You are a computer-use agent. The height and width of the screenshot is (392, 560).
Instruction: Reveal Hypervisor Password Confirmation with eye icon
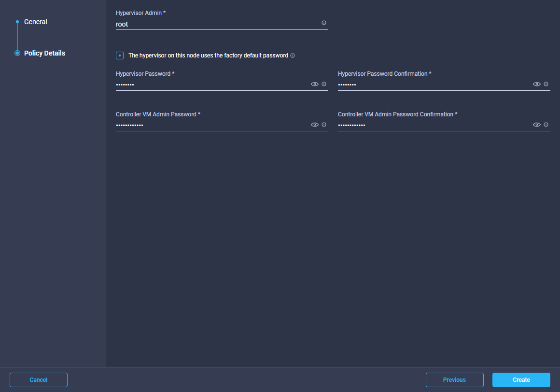(537, 84)
